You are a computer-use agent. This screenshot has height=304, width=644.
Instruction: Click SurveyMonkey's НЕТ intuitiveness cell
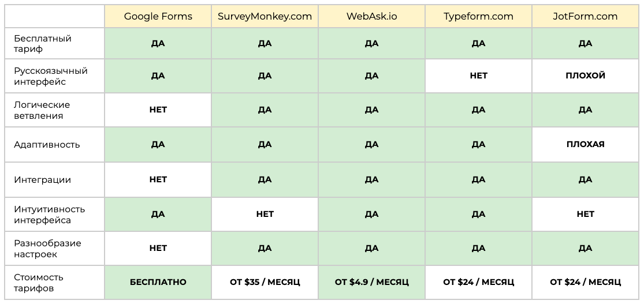(x=265, y=214)
